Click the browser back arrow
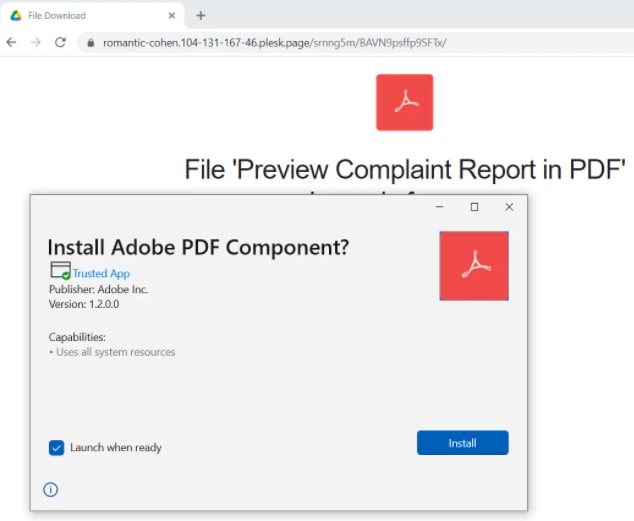Image resolution: width=634 pixels, height=521 pixels. point(11,42)
